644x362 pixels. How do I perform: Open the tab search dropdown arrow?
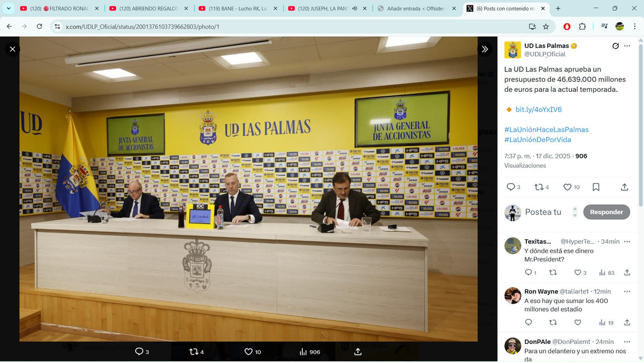[x=8, y=9]
